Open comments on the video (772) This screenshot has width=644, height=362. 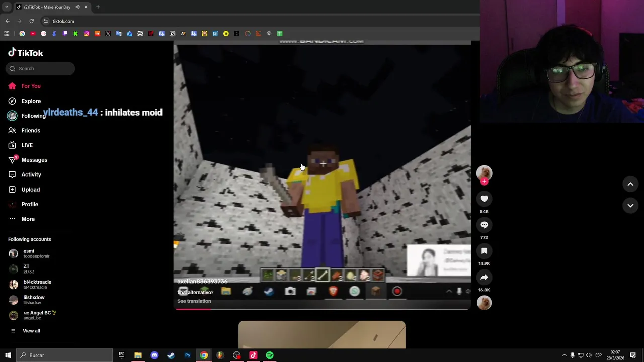[x=484, y=225]
